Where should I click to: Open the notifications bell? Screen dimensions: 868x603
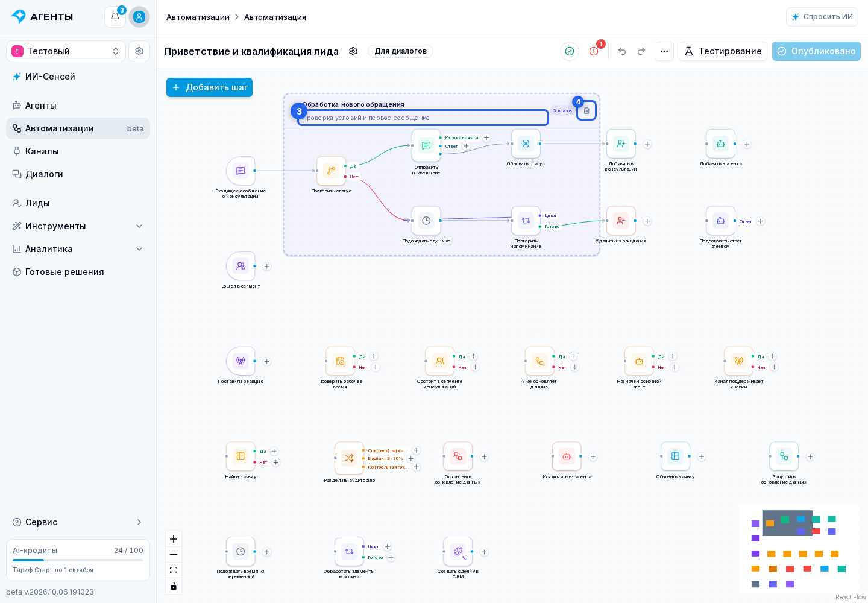coord(115,17)
